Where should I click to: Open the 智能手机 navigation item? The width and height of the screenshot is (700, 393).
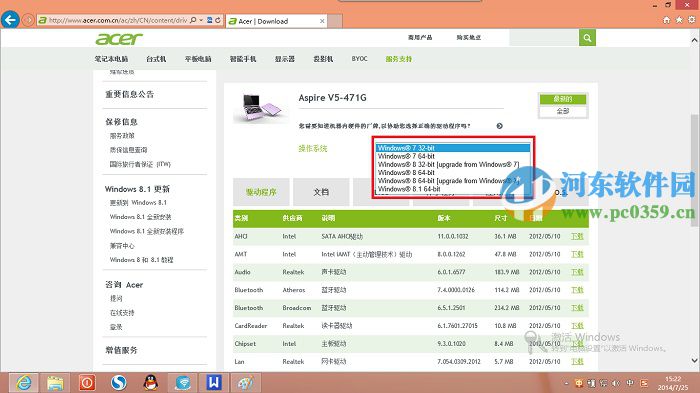pos(243,59)
